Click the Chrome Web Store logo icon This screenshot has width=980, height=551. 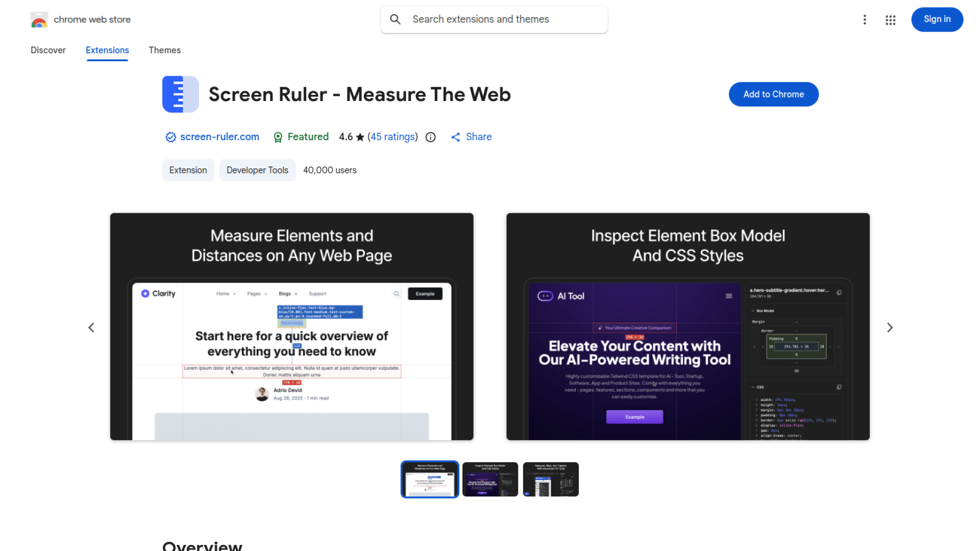click(x=39, y=20)
